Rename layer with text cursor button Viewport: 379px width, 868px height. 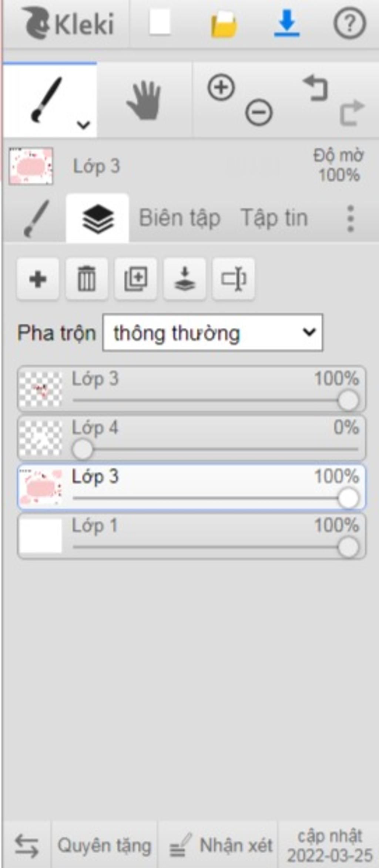coord(234,279)
